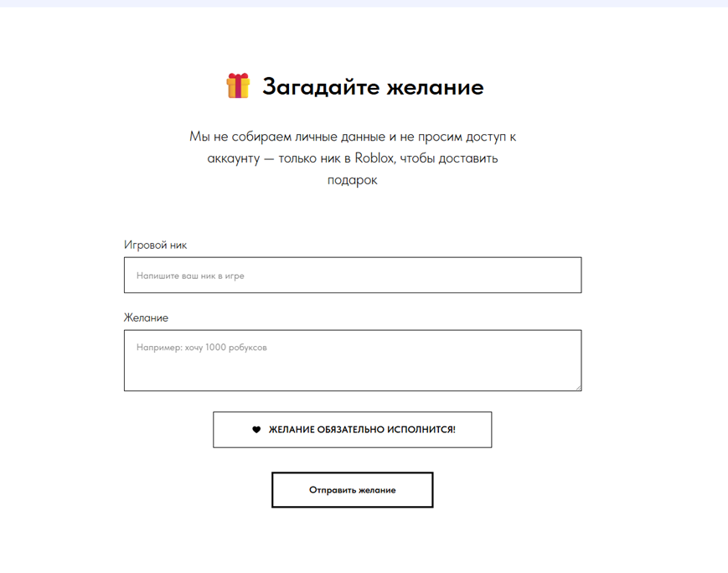Click the word "Roblox" in the description
Viewport: 728px width, 573px height.
(x=374, y=157)
